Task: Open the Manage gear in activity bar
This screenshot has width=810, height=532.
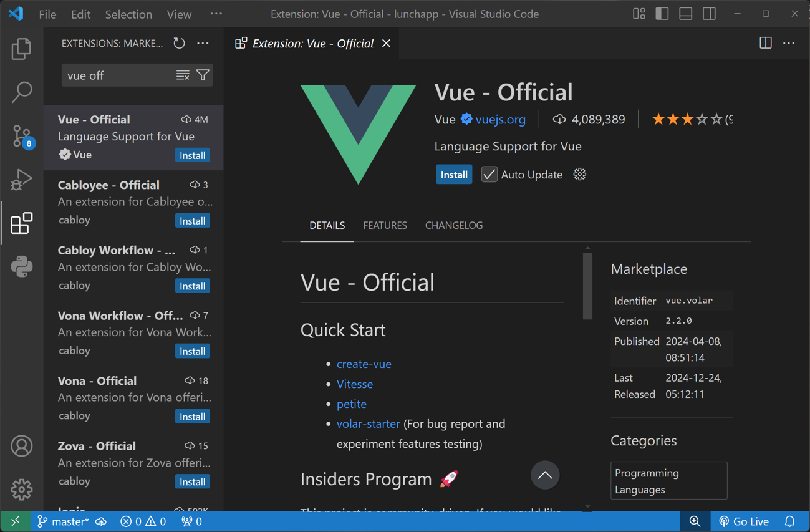Action: tap(22, 490)
